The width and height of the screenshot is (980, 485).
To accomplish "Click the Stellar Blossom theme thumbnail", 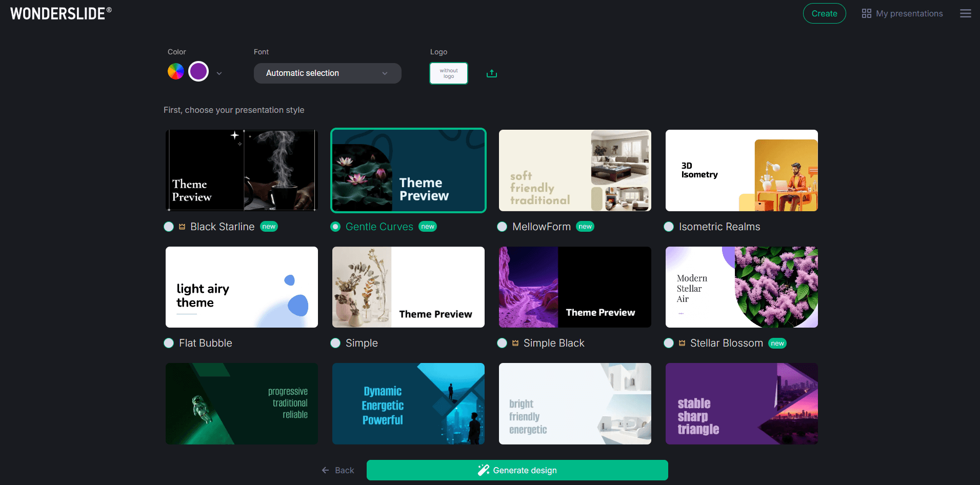I will click(x=741, y=287).
